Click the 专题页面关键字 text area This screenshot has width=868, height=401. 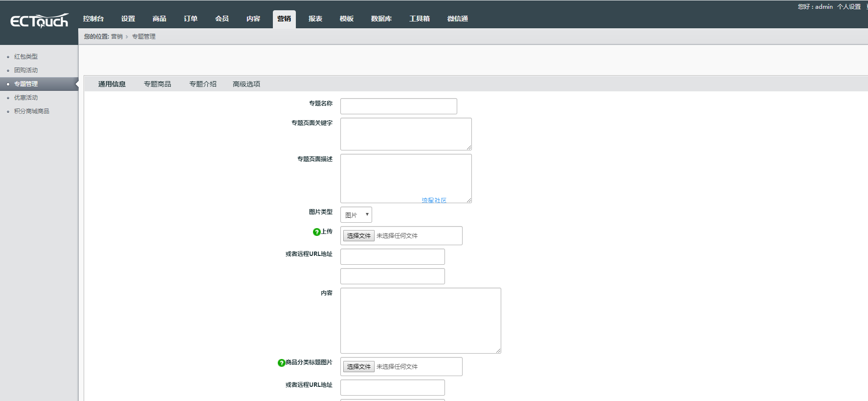[406, 134]
